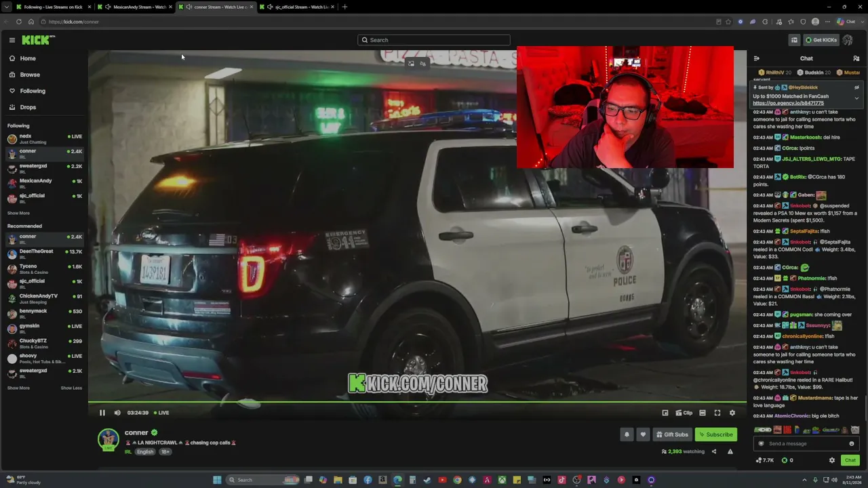The height and width of the screenshot is (488, 868).
Task: Switch to Following - Live Streams tab
Action: click(x=53, y=7)
